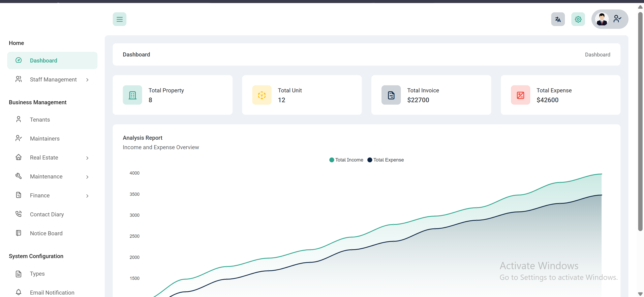Click the Total Invoice amount $22700
The width and height of the screenshot is (644, 297).
(418, 100)
